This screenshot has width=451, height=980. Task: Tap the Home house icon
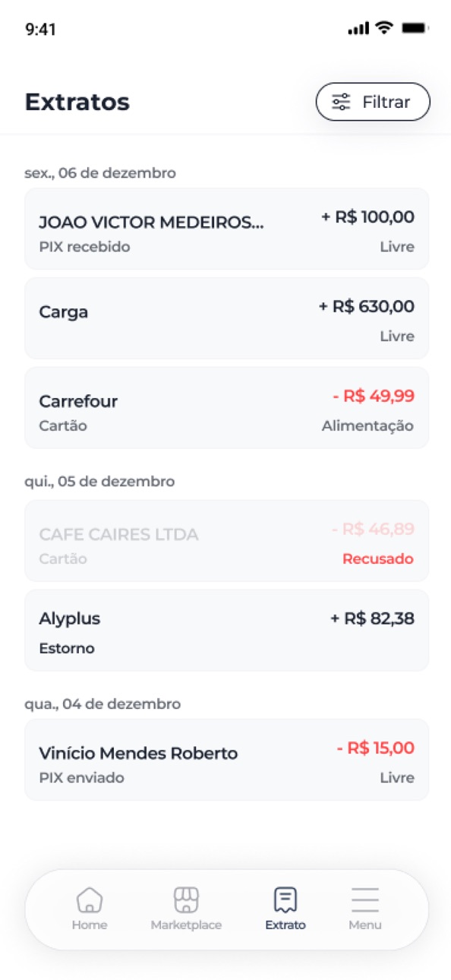(x=90, y=899)
